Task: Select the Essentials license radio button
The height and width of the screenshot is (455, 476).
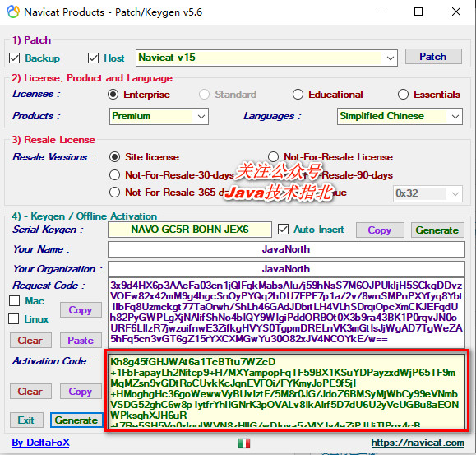Action: [x=403, y=95]
